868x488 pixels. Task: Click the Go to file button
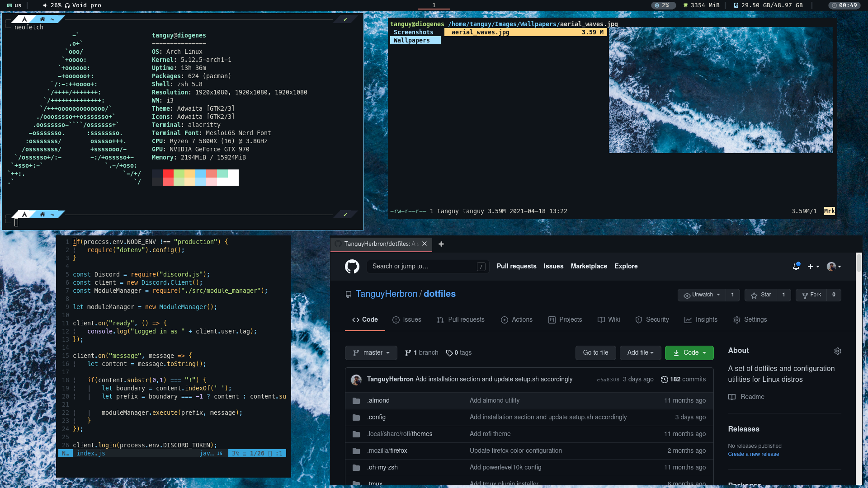[x=595, y=353]
